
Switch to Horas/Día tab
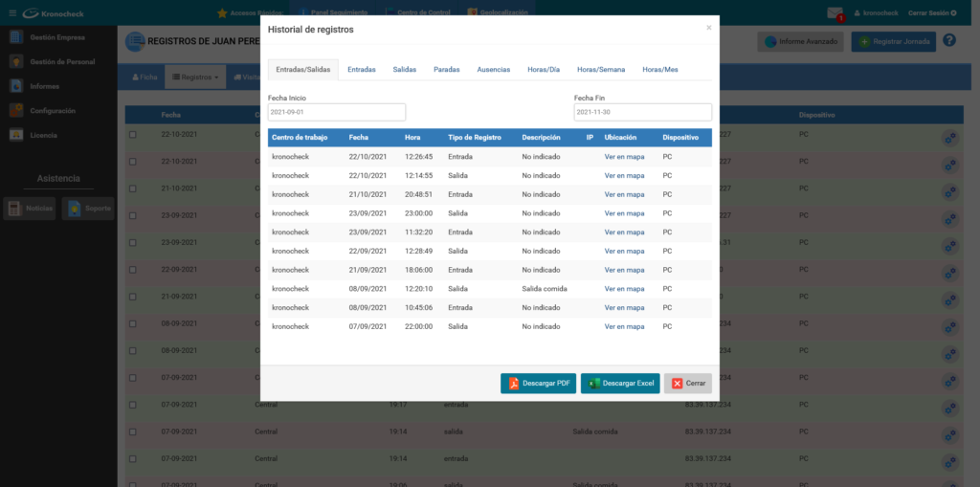[x=544, y=70]
